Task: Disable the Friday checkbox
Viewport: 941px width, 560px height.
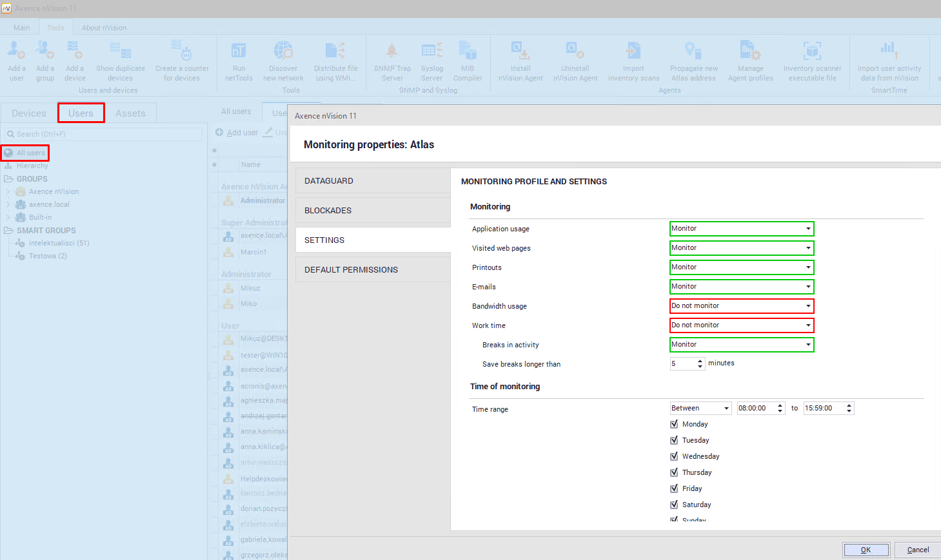Action: tap(674, 488)
